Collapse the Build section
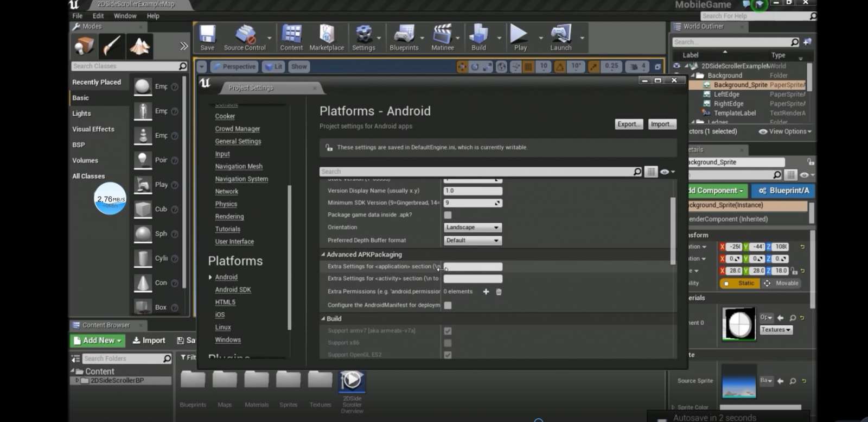 click(x=323, y=319)
